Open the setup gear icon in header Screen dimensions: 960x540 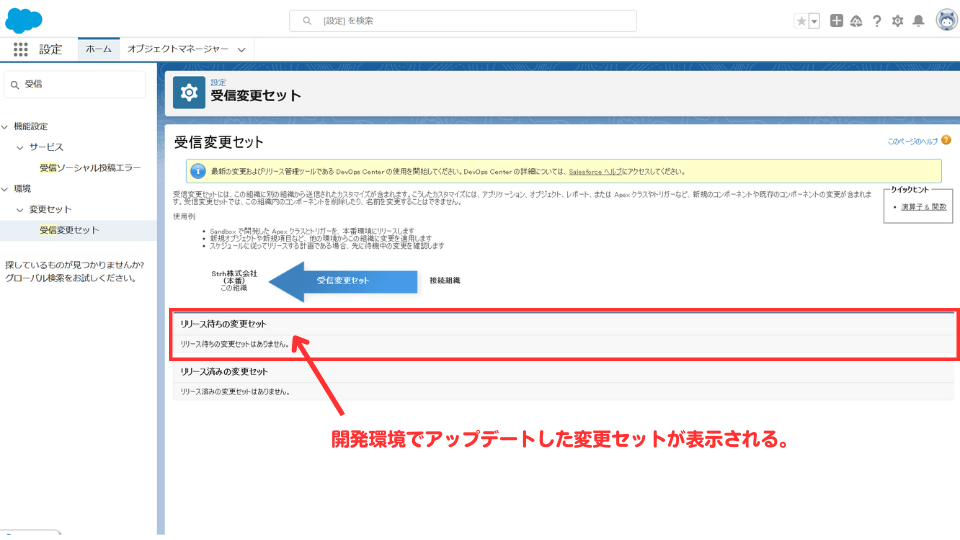point(897,21)
